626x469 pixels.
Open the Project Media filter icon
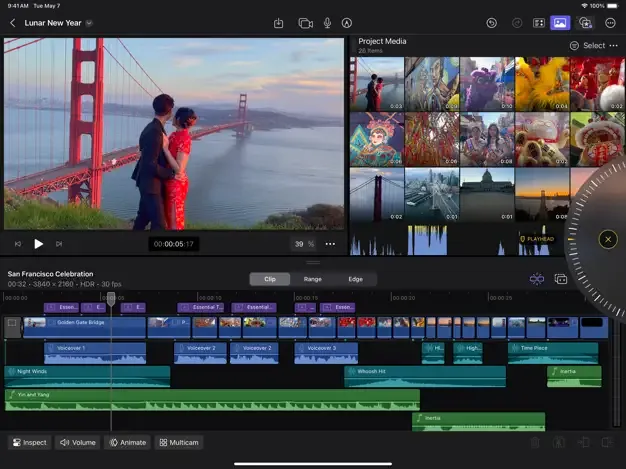(574, 46)
